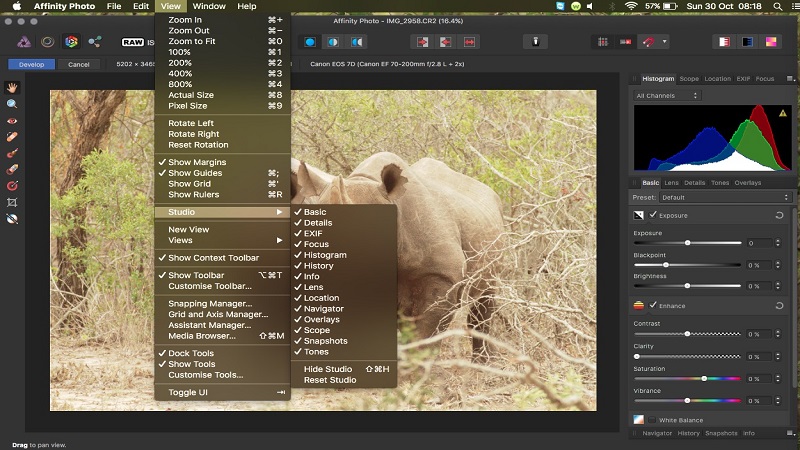
Task: Click swap before/after arrows icon
Action: pos(469,42)
